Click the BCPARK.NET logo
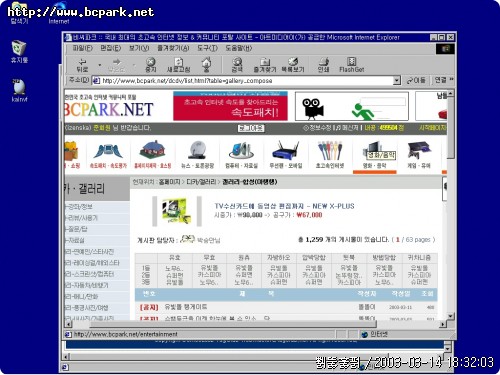 click(x=109, y=109)
